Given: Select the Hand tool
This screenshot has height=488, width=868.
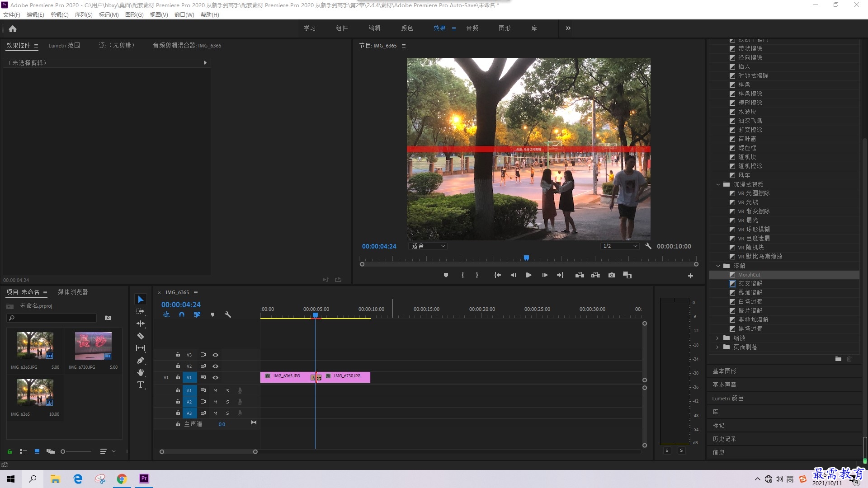Looking at the screenshot, I should (x=141, y=372).
